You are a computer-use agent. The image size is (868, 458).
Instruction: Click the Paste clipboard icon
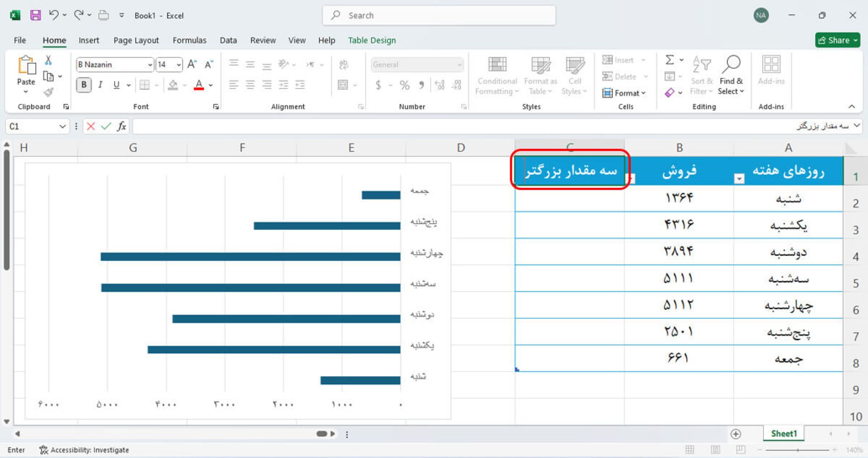(26, 65)
